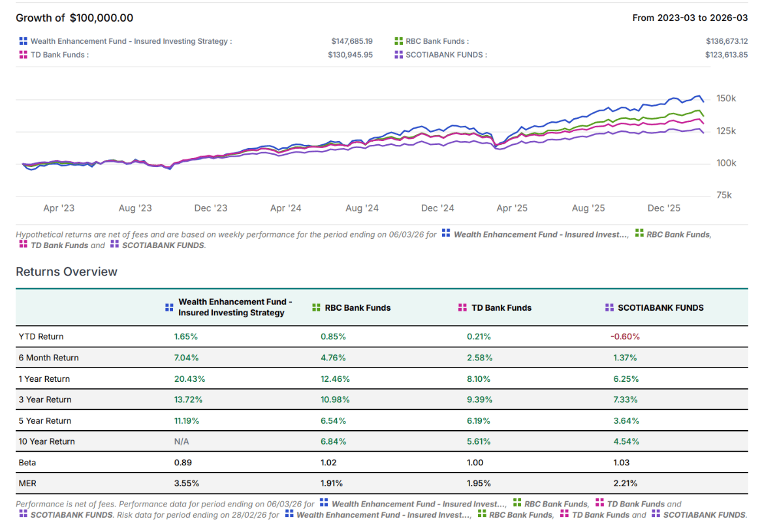Click the Scotiabank YTD Return -0.60% value
This screenshot has height=532, width=762.
point(626,337)
